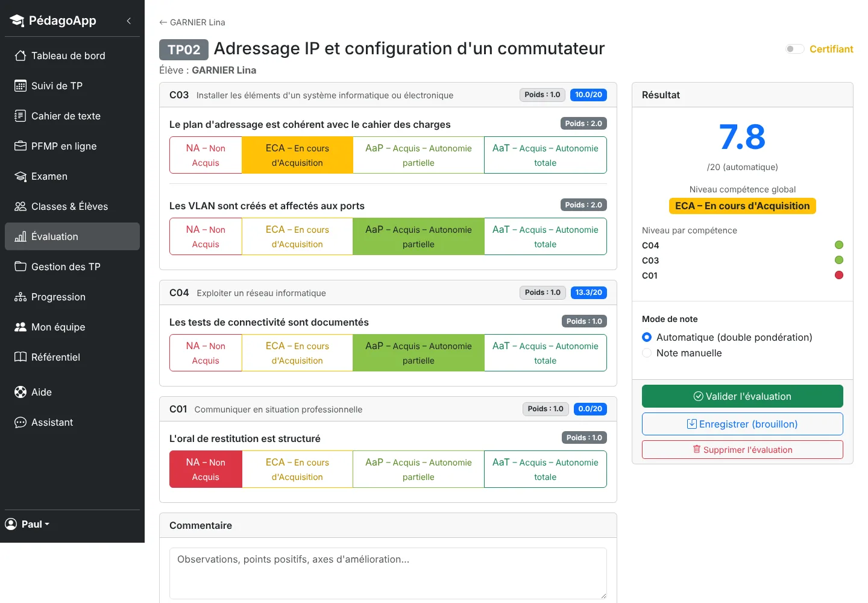Image resolution: width=868 pixels, height=603 pixels.
Task: Click Supprimer l'évaluation button
Action: (x=743, y=450)
